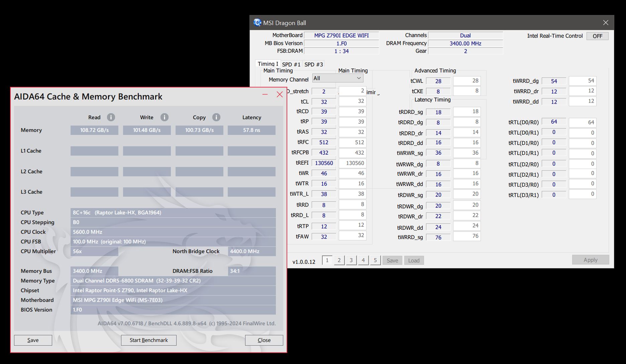Click the tWRWR_sg editable input field
Viewport: 626px width, 364px height.
(467, 153)
